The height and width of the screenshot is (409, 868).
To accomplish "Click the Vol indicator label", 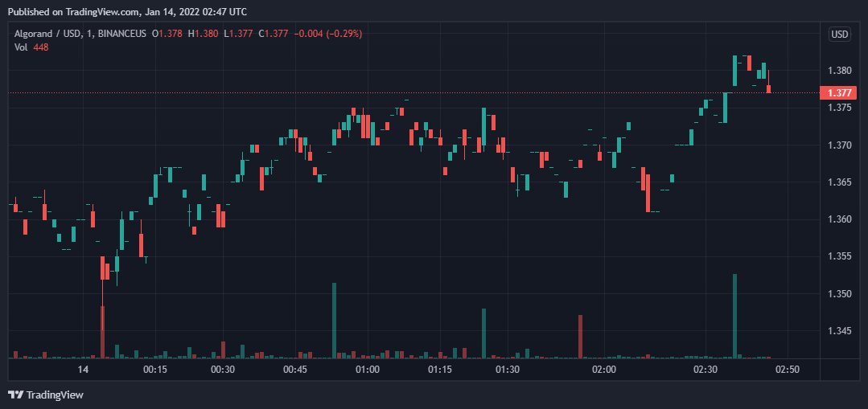I will [21, 47].
